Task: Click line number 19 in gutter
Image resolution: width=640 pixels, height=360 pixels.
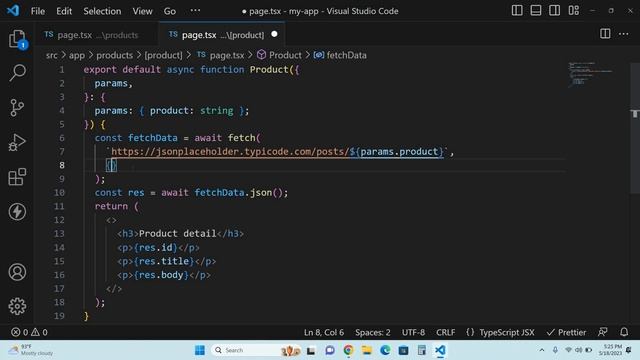Action: coord(59,316)
